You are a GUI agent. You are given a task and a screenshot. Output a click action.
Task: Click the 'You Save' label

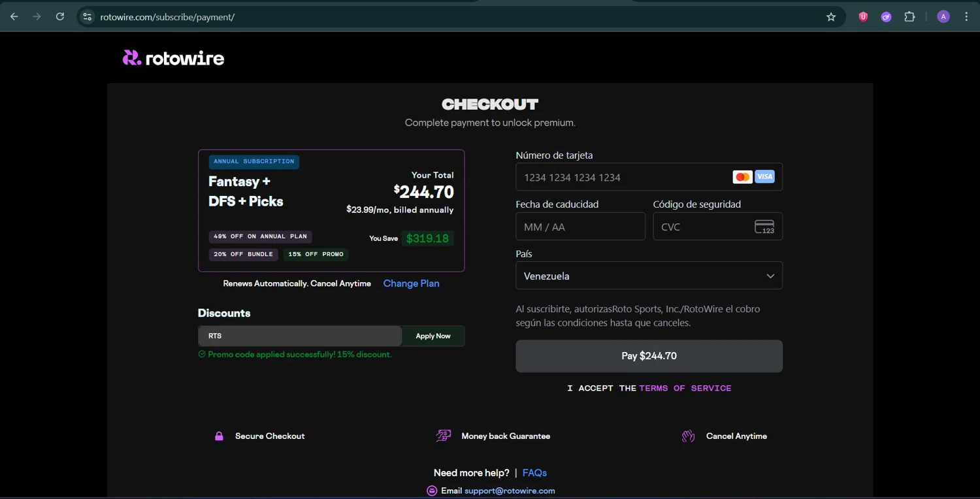tap(384, 238)
